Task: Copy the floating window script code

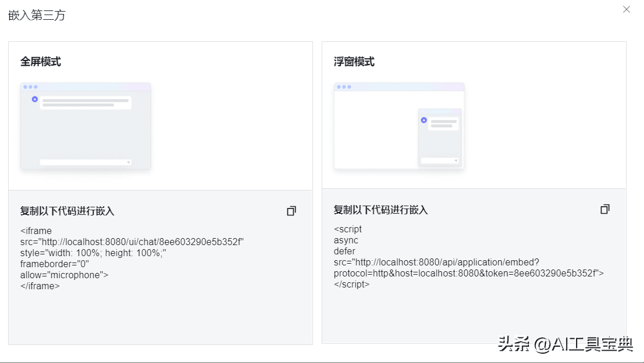Action: coord(605,209)
